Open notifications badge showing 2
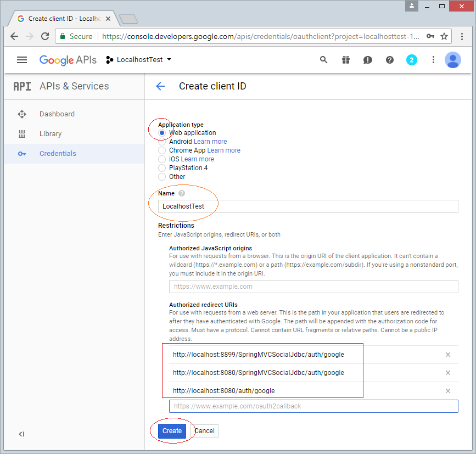 412,60
